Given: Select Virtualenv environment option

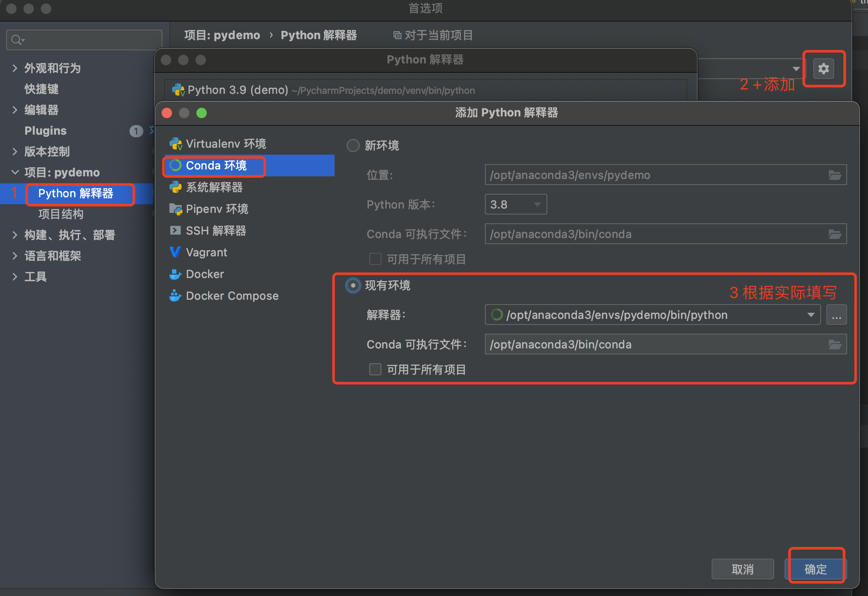Looking at the screenshot, I should pyautogui.click(x=226, y=144).
